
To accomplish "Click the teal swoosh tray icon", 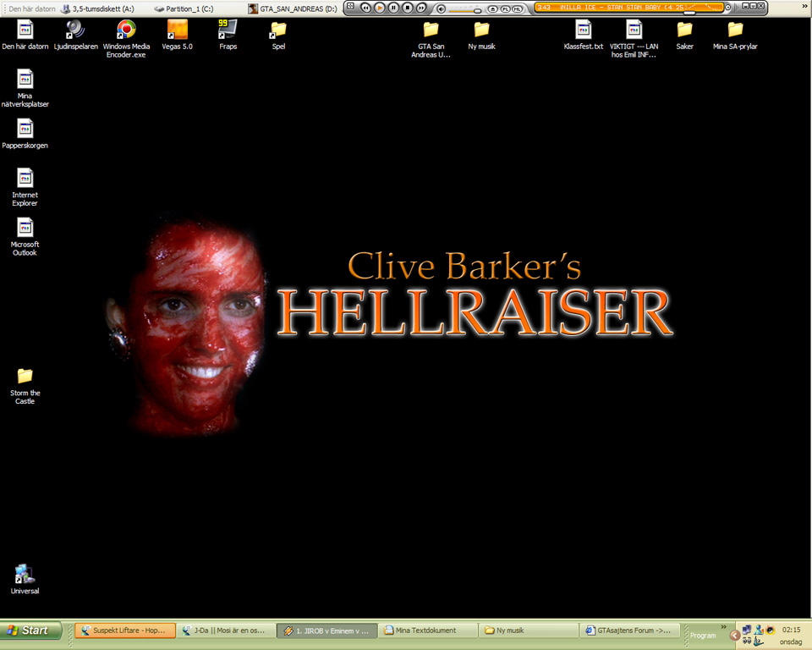I will (759, 642).
